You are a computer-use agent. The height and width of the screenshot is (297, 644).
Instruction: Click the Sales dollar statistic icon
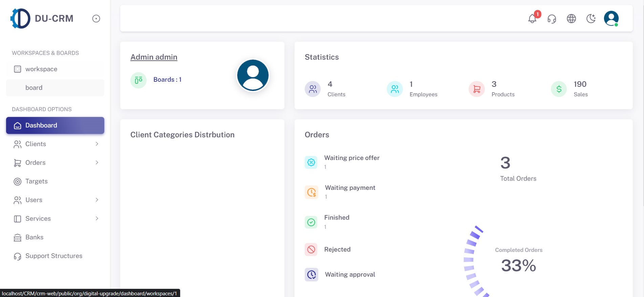(559, 89)
